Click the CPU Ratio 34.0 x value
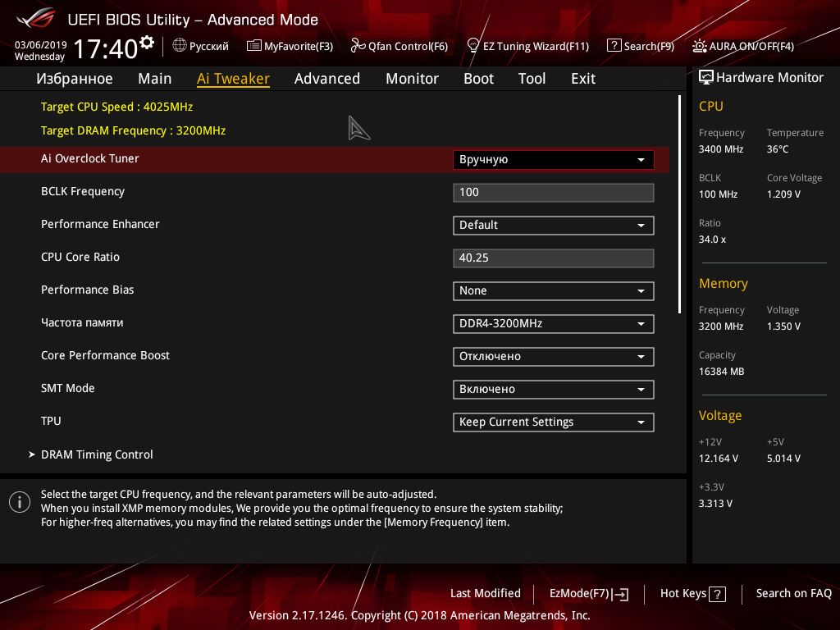Image resolution: width=840 pixels, height=630 pixels. coord(713,239)
